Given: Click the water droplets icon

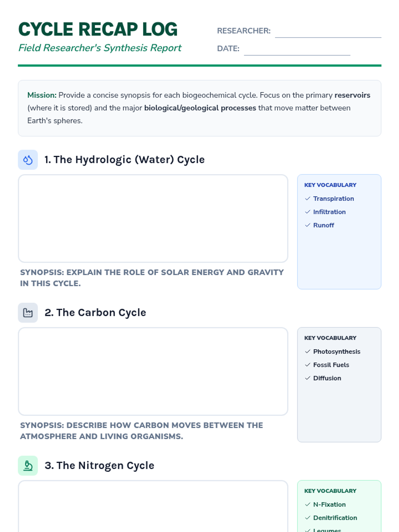Looking at the screenshot, I should coord(28,160).
